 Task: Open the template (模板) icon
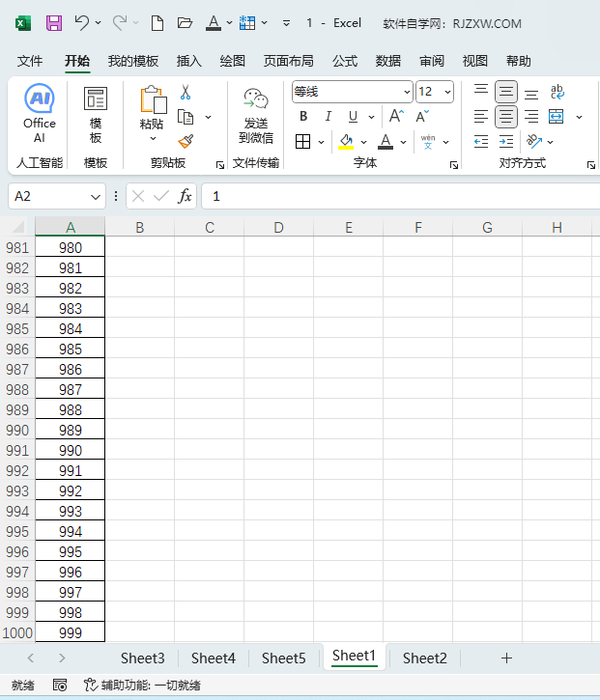click(96, 98)
